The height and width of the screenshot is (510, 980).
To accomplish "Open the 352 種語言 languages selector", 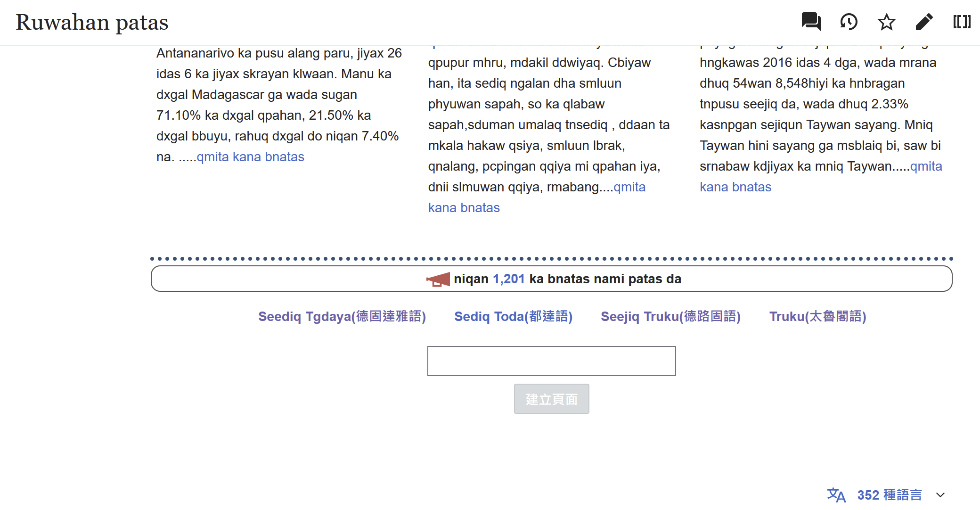I will click(889, 495).
